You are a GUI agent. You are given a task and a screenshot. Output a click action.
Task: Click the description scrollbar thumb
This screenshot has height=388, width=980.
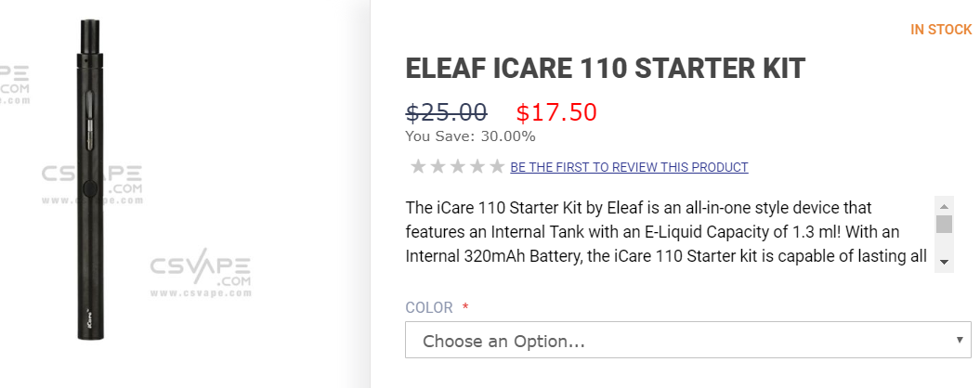pyautogui.click(x=944, y=224)
